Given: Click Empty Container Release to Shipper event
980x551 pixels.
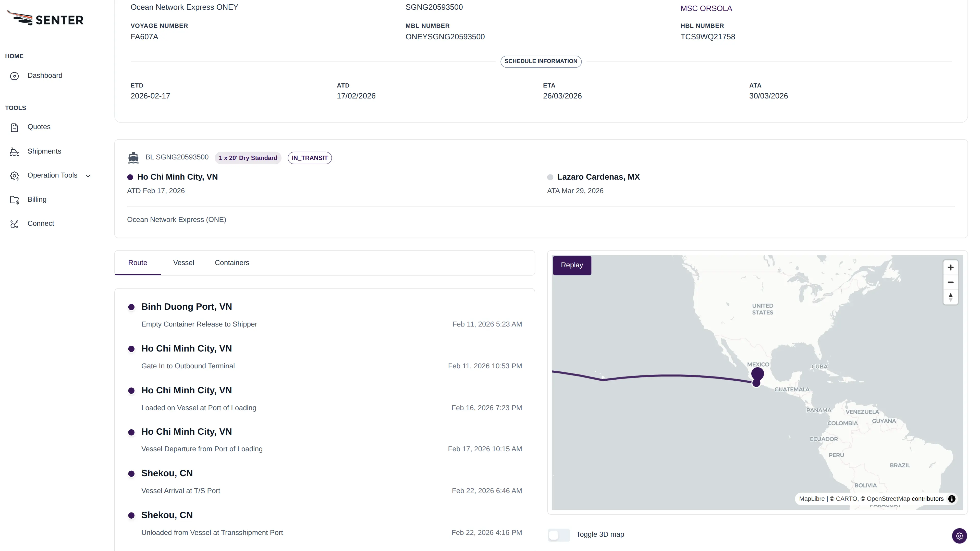Looking at the screenshot, I should click(199, 324).
